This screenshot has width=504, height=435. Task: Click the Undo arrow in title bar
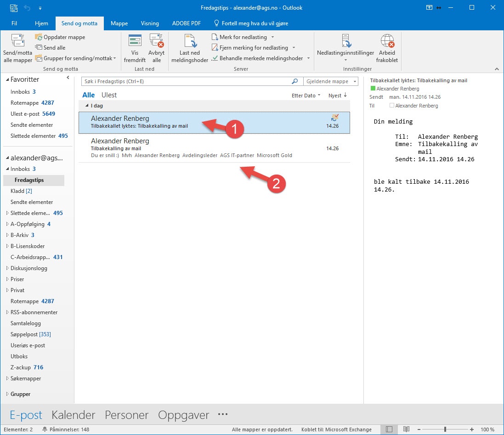click(x=27, y=8)
